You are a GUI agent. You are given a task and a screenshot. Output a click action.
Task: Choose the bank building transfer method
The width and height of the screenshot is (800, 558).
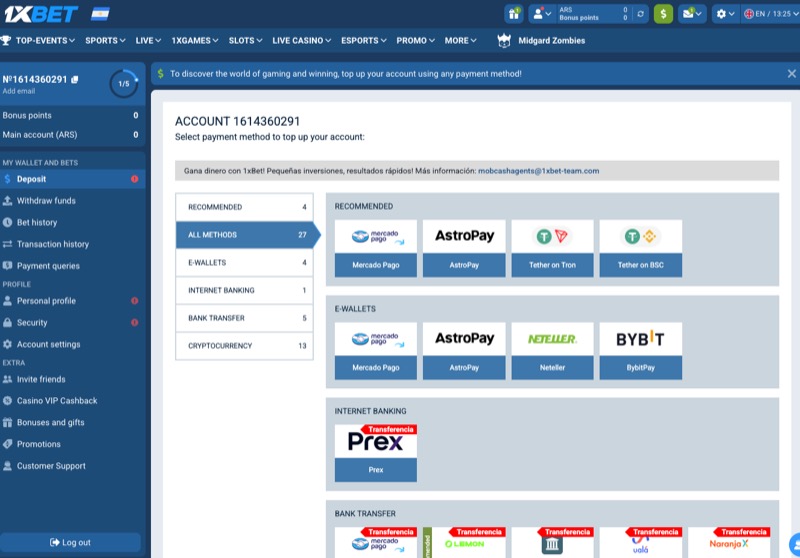tap(552, 543)
